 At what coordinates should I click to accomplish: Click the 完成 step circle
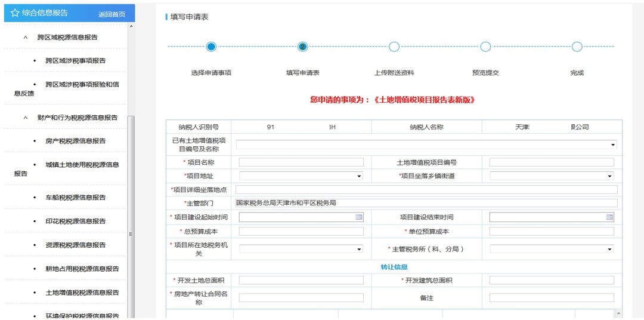[x=577, y=47]
